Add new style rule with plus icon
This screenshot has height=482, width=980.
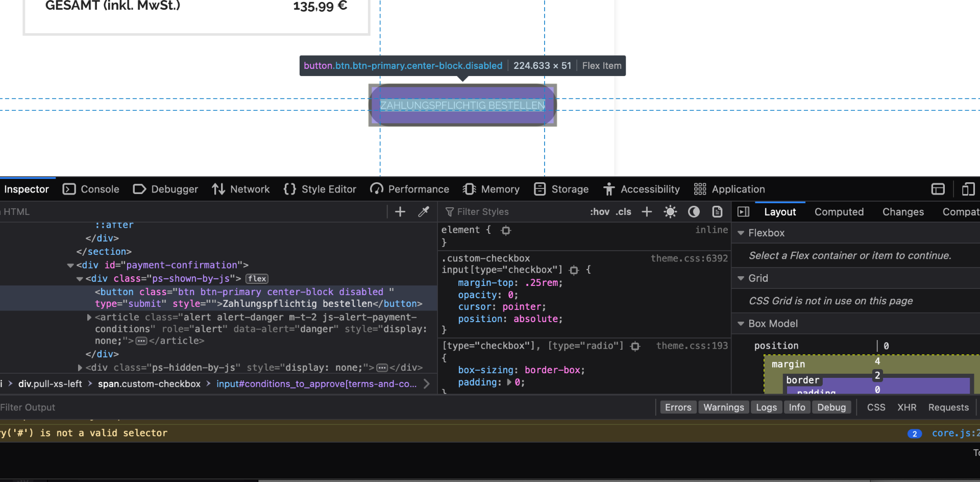tap(647, 212)
